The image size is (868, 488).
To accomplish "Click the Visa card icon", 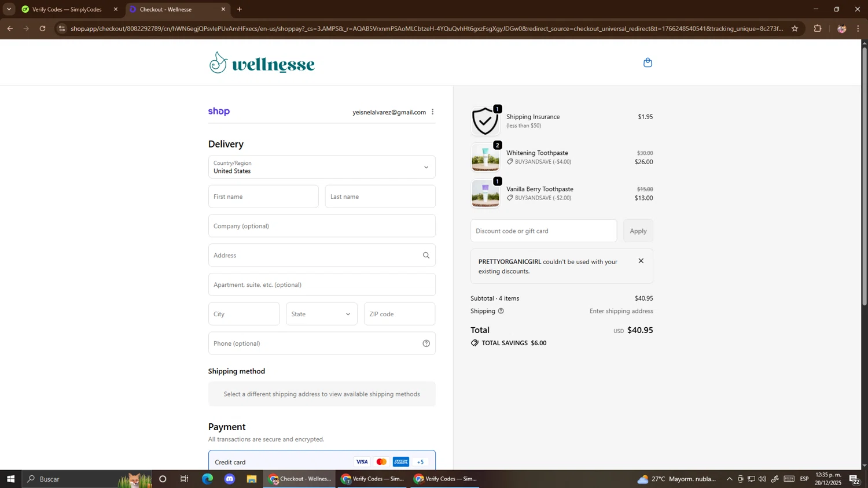I will click(x=362, y=462).
